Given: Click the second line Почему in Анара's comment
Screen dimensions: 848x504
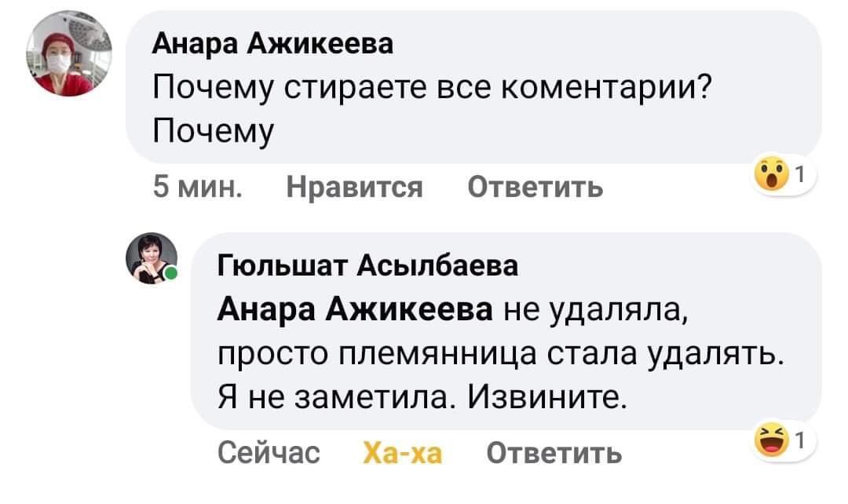Looking at the screenshot, I should (x=212, y=130).
